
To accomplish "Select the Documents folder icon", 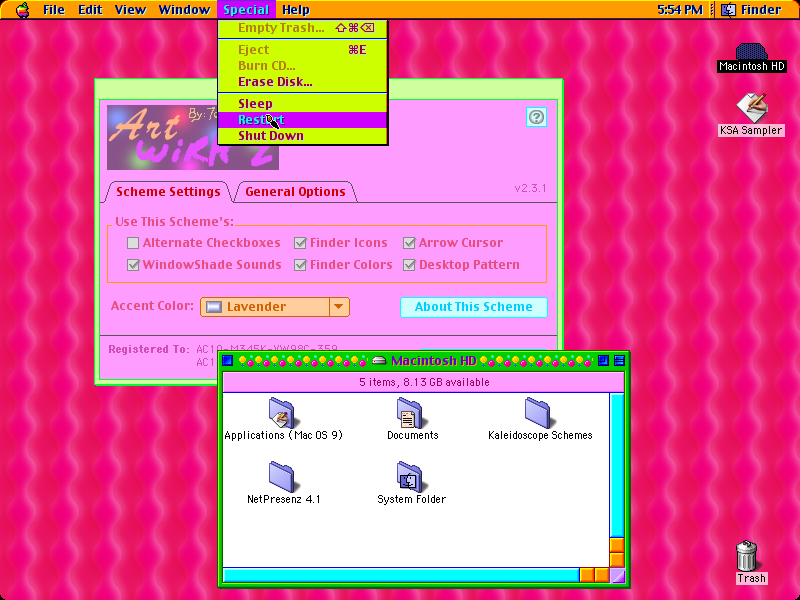I will click(x=410, y=412).
